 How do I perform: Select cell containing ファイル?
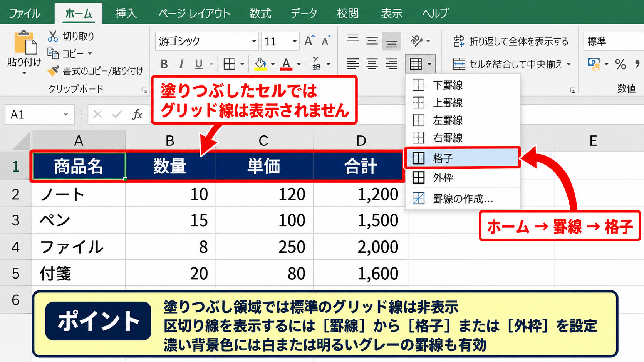coord(79,247)
